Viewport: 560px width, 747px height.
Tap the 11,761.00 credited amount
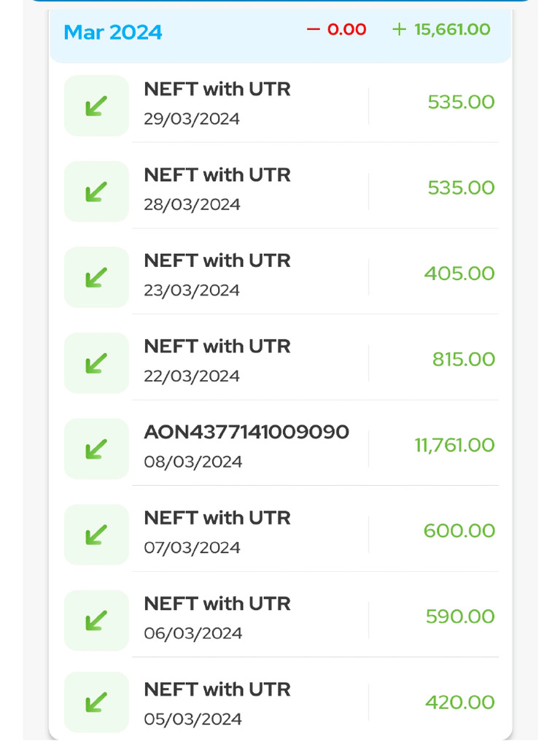(x=455, y=445)
